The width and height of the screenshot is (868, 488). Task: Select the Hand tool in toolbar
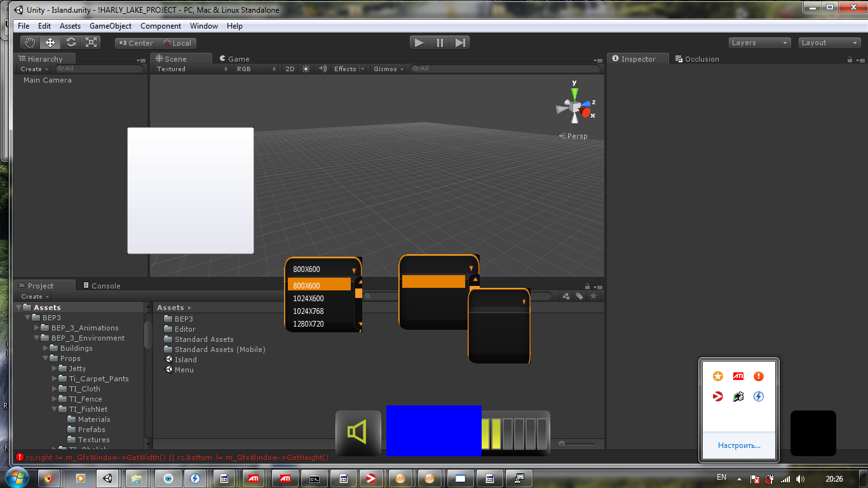29,43
